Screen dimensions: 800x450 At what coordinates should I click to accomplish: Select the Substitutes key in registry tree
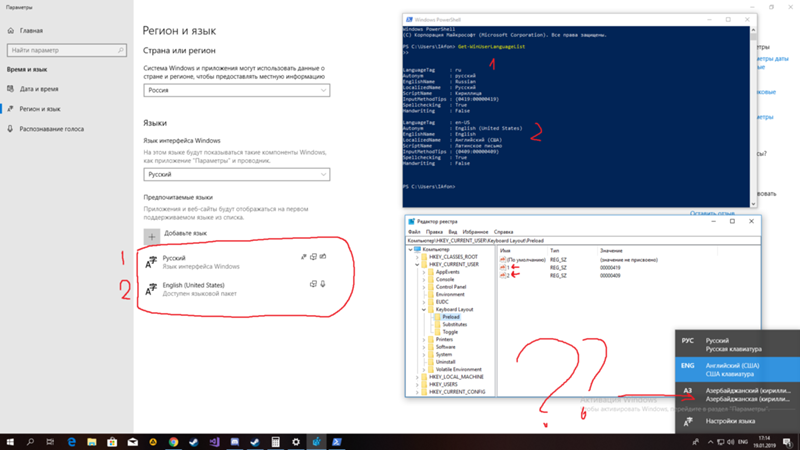click(455, 324)
